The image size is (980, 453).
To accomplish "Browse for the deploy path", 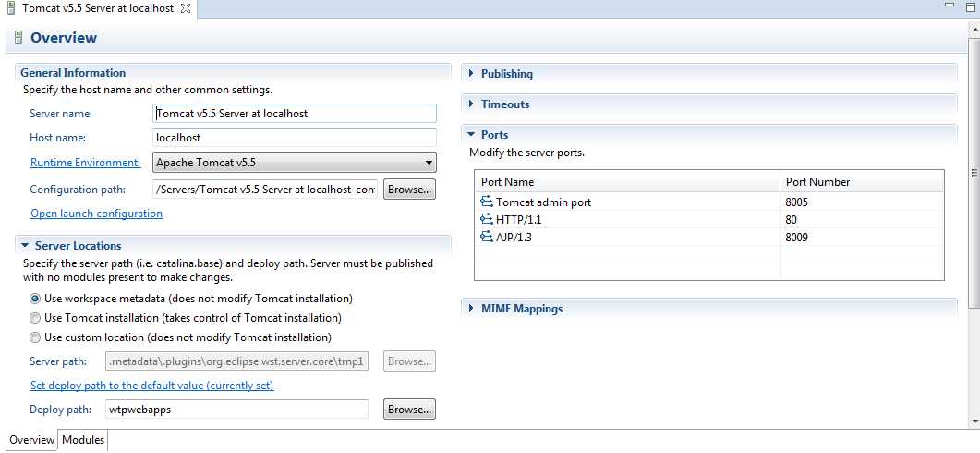I will click(409, 410).
